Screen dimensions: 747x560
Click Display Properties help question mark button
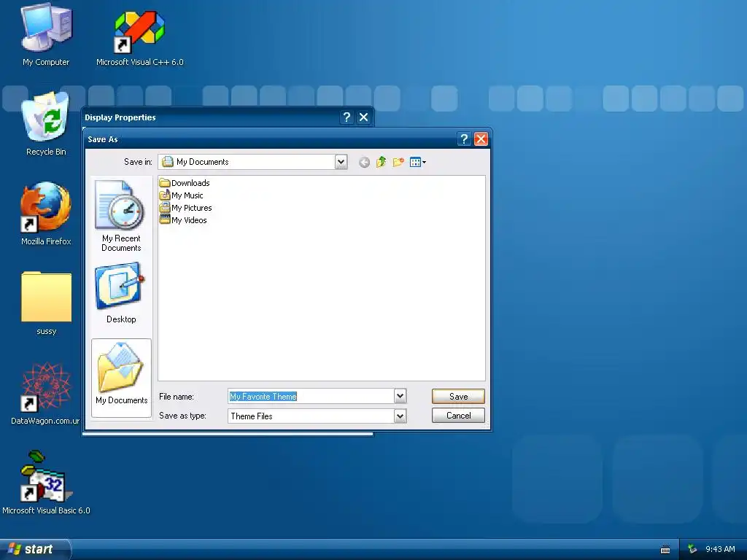(x=347, y=117)
